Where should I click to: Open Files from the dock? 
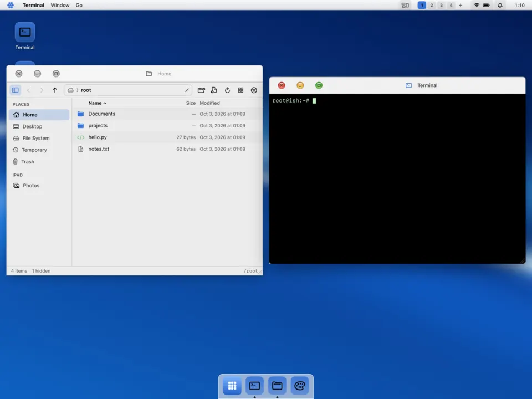pos(277,386)
